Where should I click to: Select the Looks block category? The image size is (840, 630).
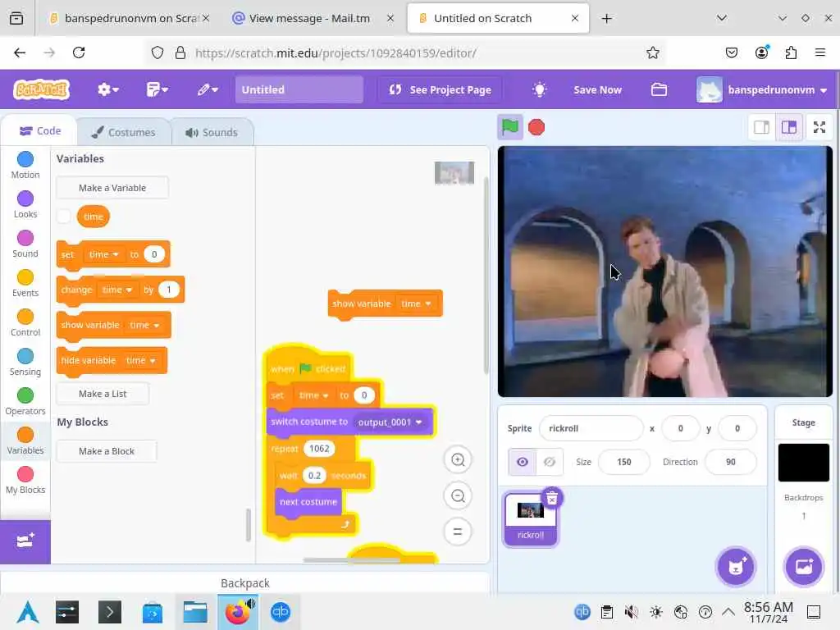click(x=25, y=204)
